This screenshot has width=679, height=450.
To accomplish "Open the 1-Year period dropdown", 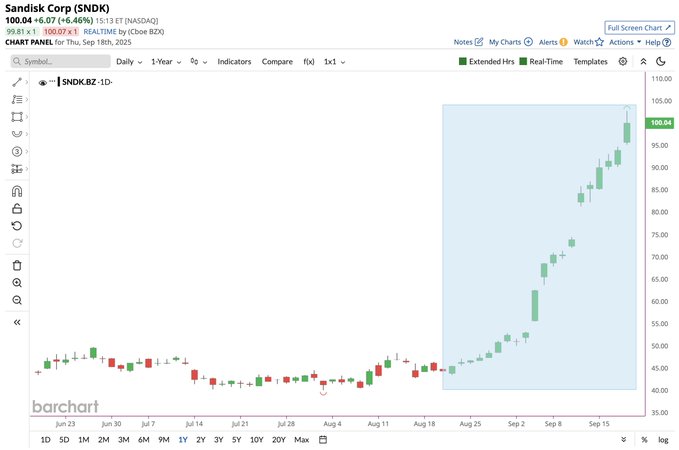I will [166, 62].
